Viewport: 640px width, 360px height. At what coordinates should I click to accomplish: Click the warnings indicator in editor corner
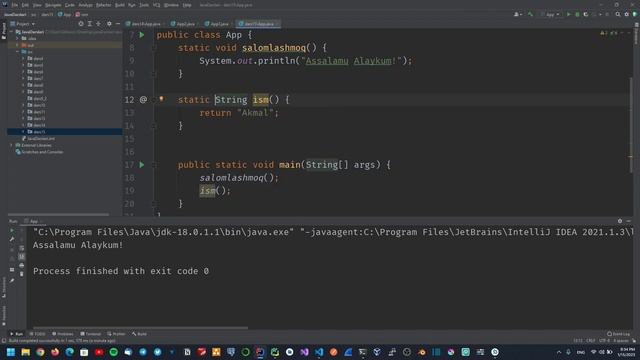[609, 33]
